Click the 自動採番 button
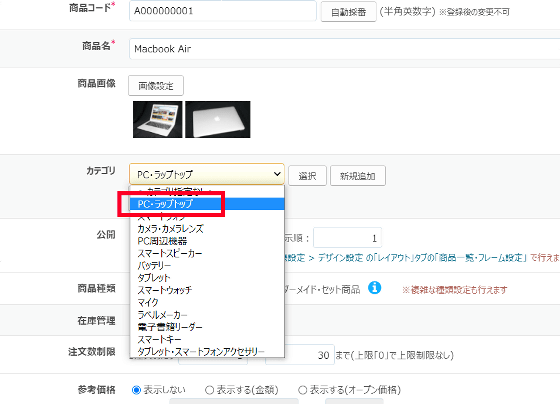Image resolution: width=560 pixels, height=404 pixels. click(x=348, y=12)
